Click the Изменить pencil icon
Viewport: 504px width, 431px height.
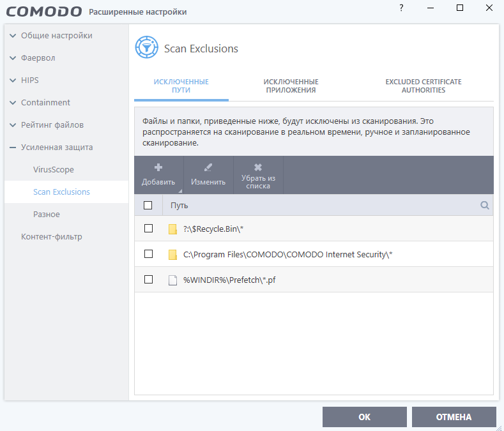[208, 168]
